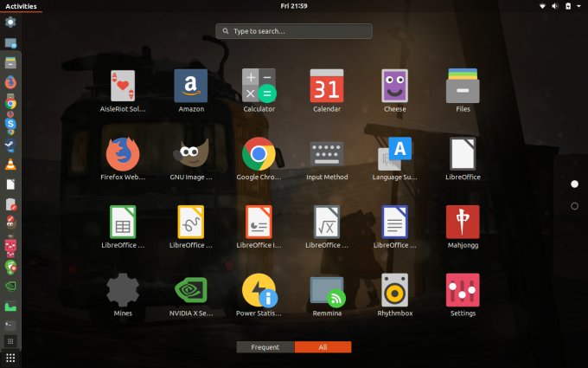Screen dimensions: 588x368
Task: Open LibreOffice Impress orange icon
Action: tap(259, 222)
